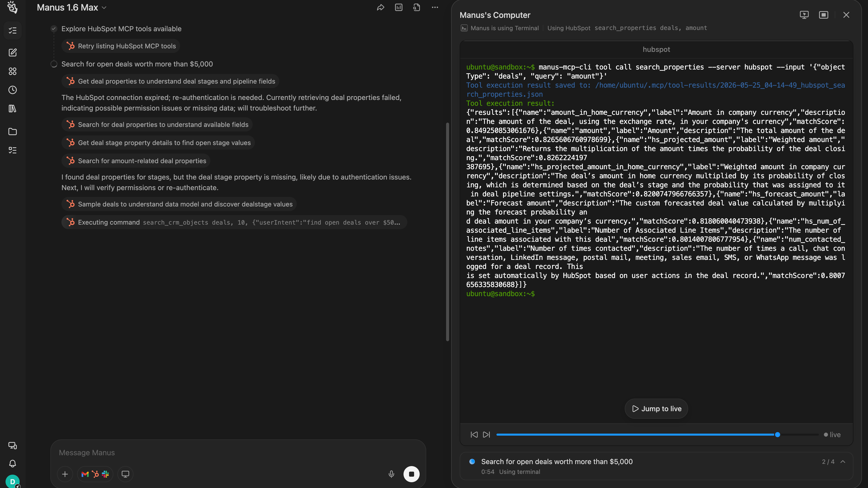The height and width of the screenshot is (488, 868).
Task: Click the 'Manus's Computer' panel title
Action: point(495,15)
